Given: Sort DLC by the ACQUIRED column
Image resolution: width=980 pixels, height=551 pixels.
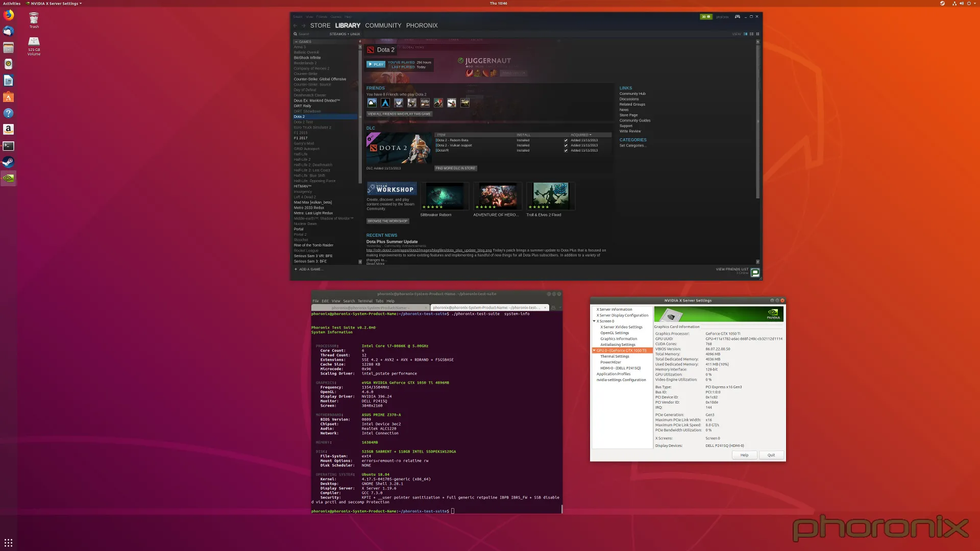Looking at the screenshot, I should coord(581,135).
